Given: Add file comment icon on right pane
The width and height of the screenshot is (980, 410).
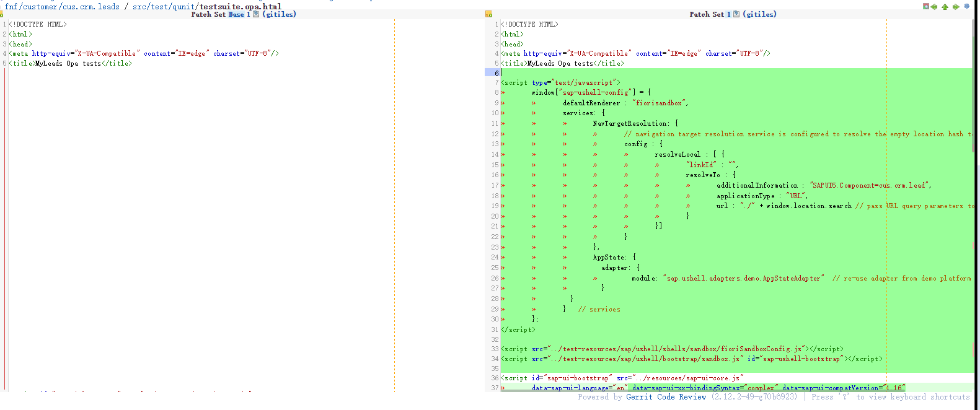Looking at the screenshot, I should 488,14.
